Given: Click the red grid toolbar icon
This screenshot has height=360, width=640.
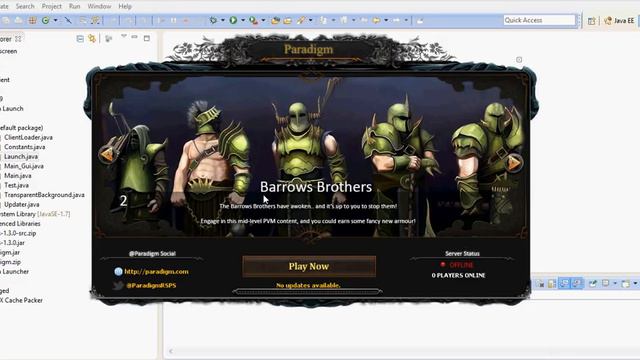Looking at the screenshot, I should [x=32, y=20].
